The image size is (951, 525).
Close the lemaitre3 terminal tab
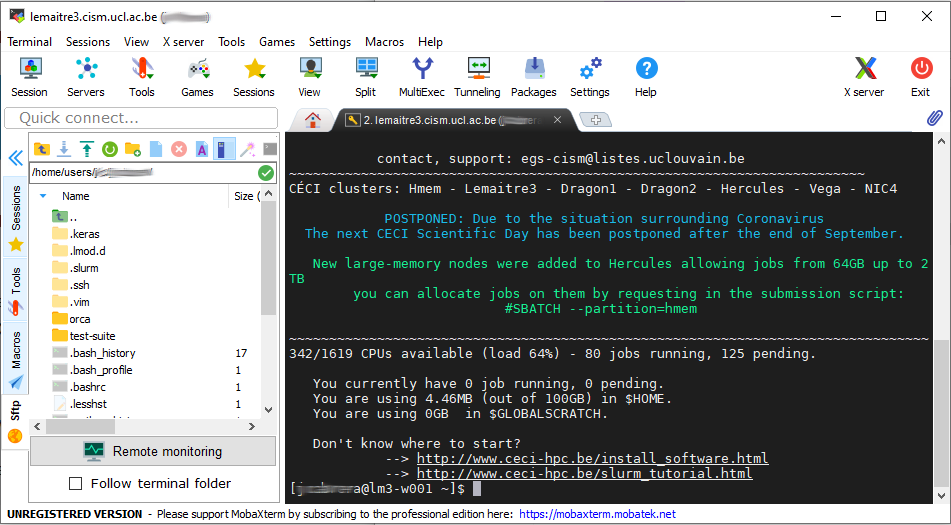pyautogui.click(x=557, y=120)
